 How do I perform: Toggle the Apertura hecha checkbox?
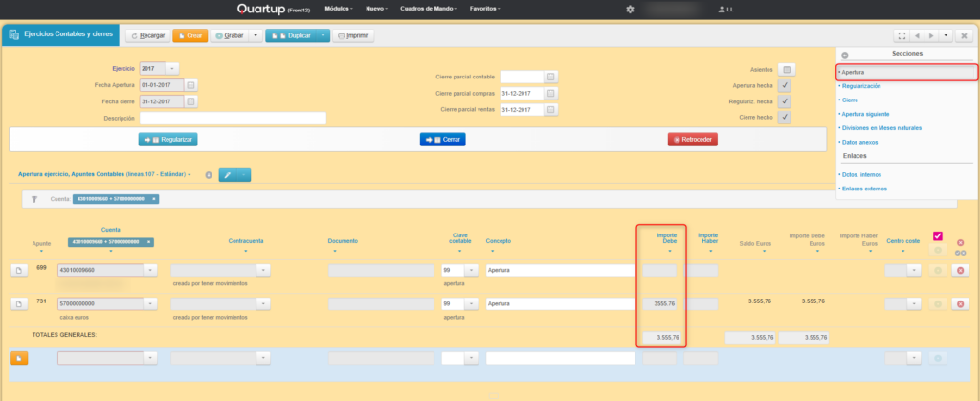[785, 85]
